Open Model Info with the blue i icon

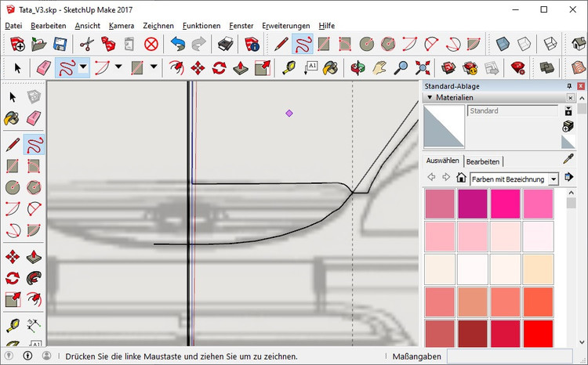[x=252, y=44]
